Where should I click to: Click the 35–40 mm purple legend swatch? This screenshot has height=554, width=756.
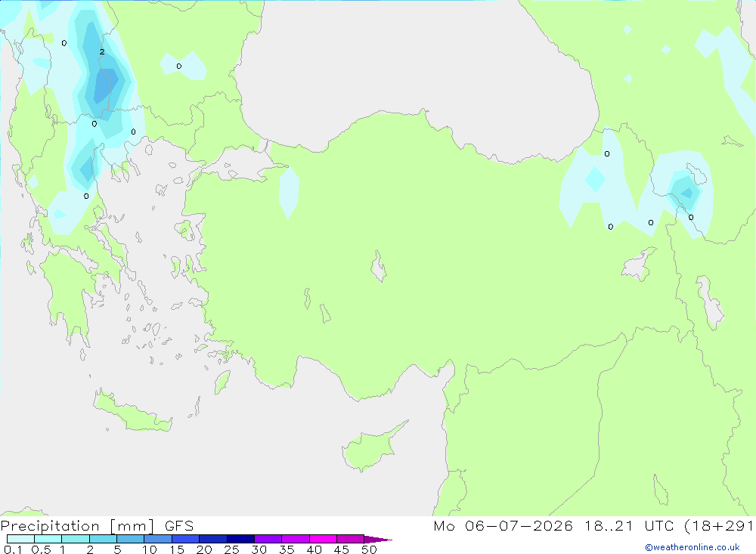coord(296,539)
